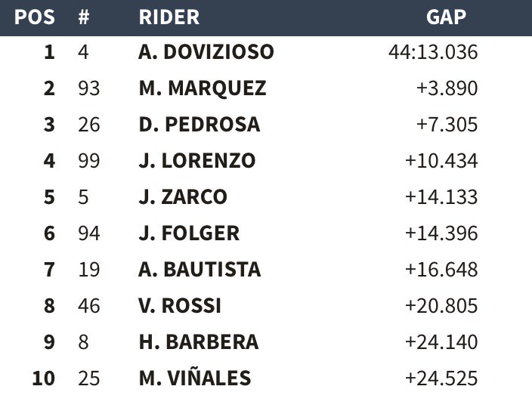Click the POS column header
The width and height of the screenshot is (532, 414).
[35, 17]
